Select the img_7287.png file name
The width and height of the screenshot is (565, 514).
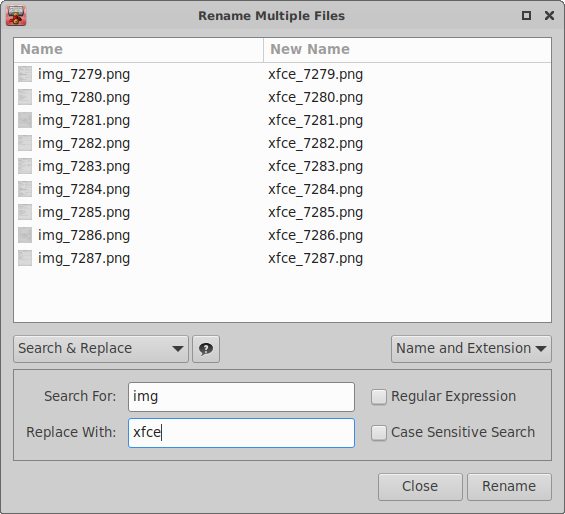tap(84, 259)
